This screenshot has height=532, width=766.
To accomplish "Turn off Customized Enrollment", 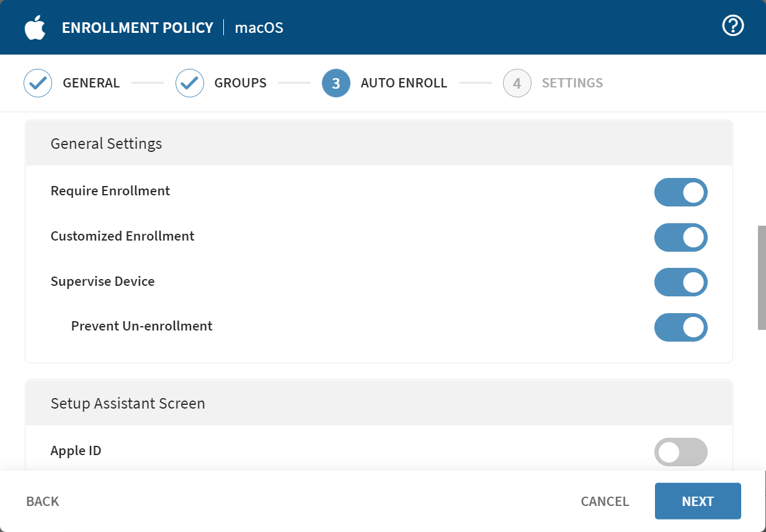I will click(x=680, y=237).
